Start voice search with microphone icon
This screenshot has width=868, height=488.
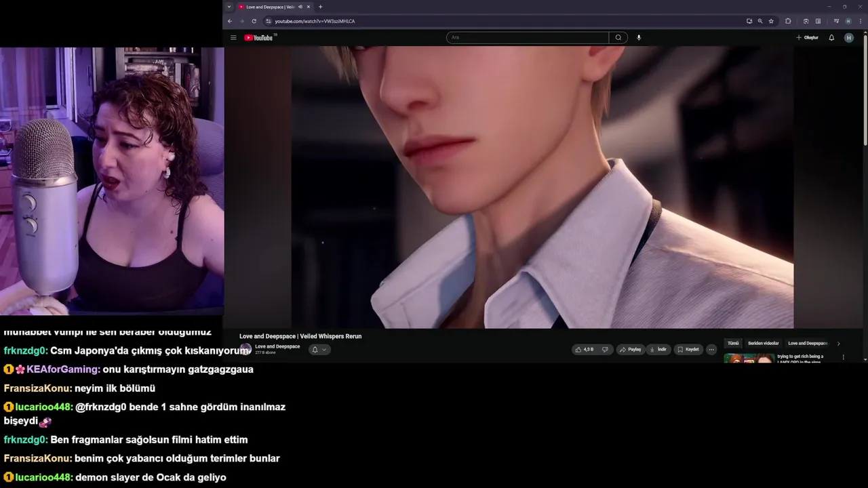(639, 38)
